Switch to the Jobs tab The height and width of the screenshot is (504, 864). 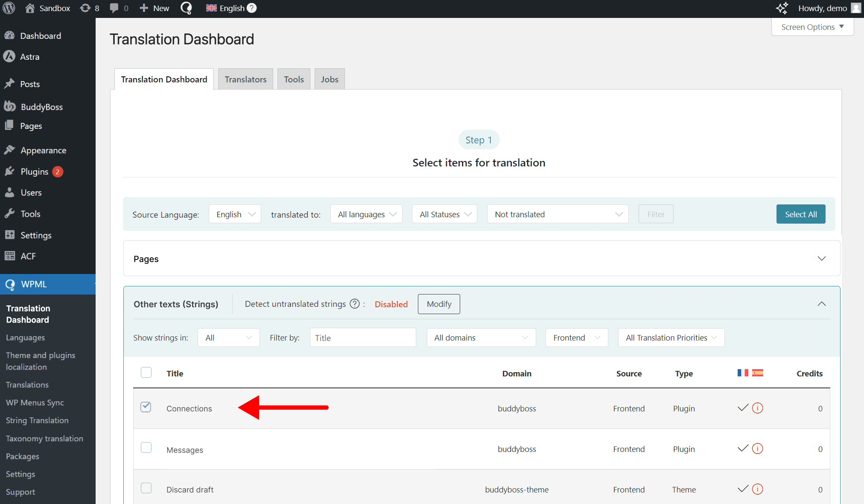click(x=330, y=79)
